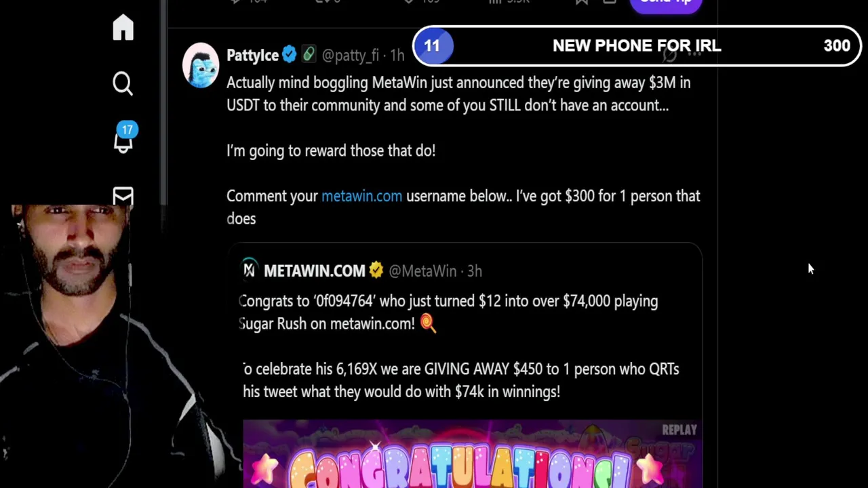
Task: Click the blue verified badge beside PattyIce
Action: [290, 55]
